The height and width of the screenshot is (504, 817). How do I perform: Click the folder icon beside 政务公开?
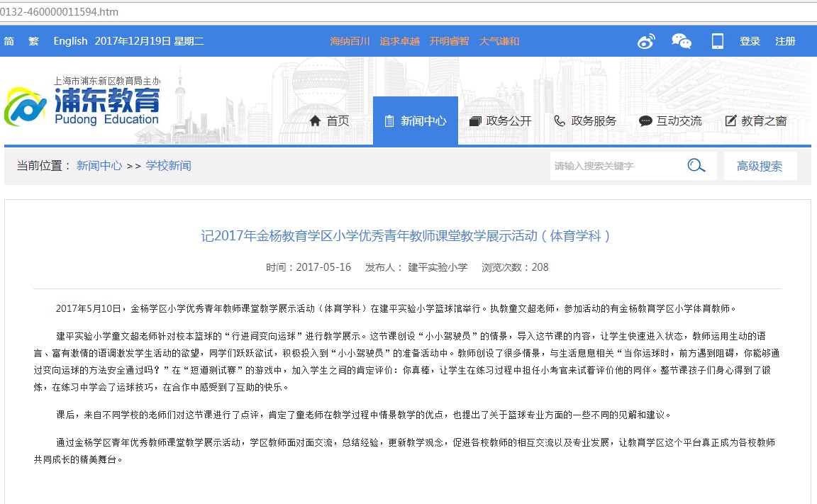pos(474,121)
